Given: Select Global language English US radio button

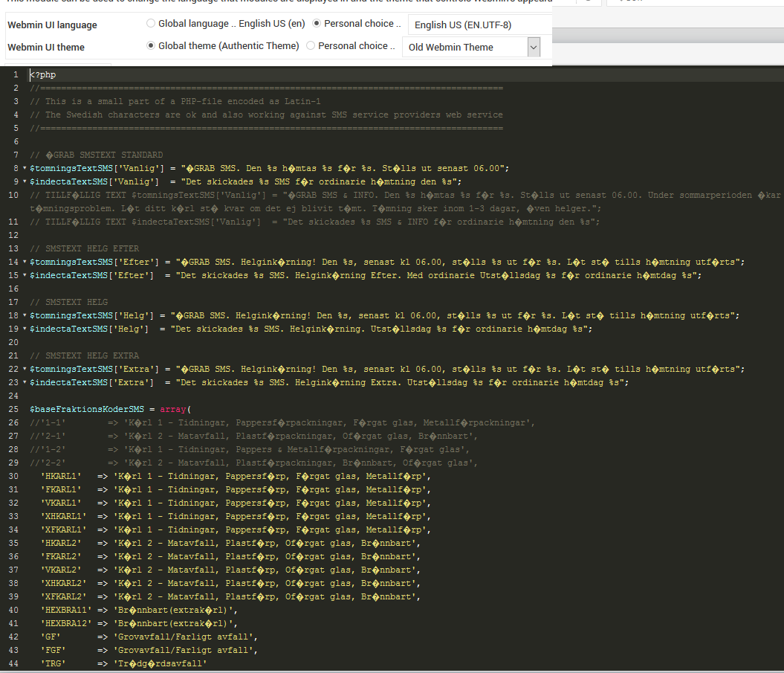Looking at the screenshot, I should 151,24.
